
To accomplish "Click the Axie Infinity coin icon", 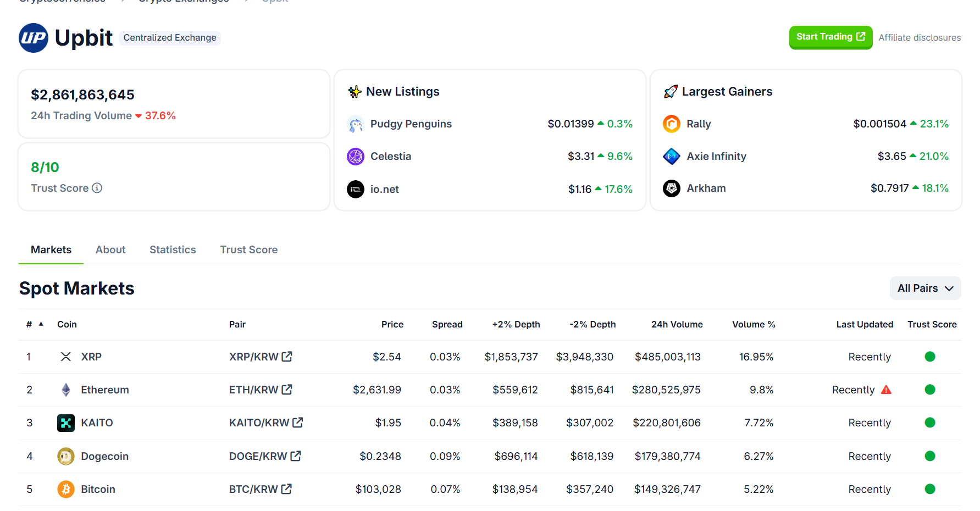I will point(672,157).
